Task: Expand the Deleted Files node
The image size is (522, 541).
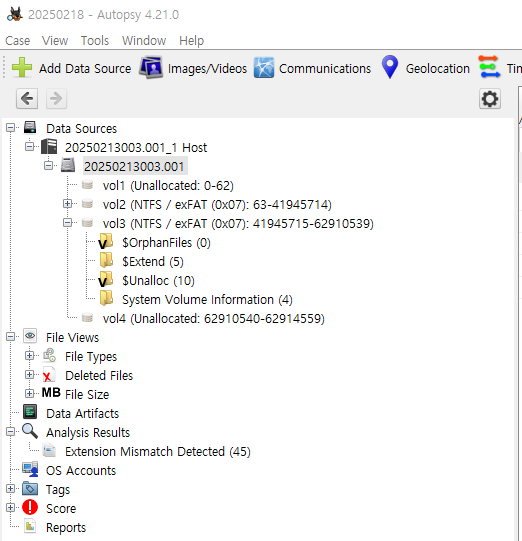Action: click(30, 375)
